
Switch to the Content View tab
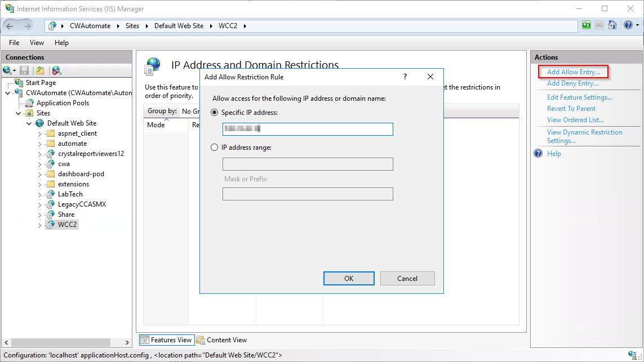[222, 340]
